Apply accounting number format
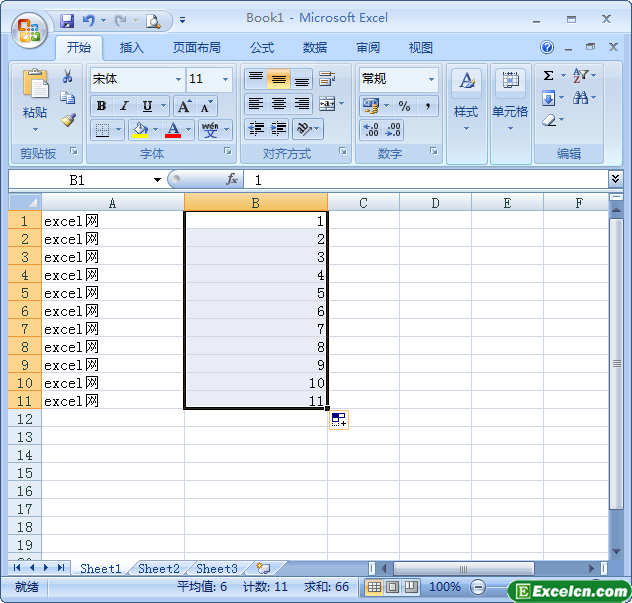632x603 pixels. [371, 106]
